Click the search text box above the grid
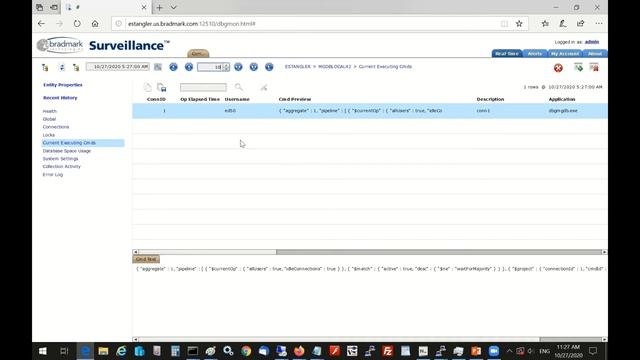 pos(203,87)
